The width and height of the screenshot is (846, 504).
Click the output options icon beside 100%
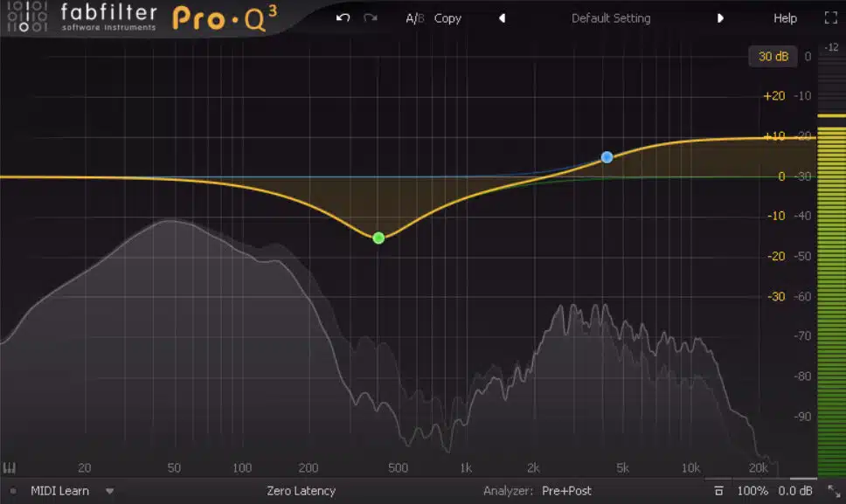click(x=718, y=491)
